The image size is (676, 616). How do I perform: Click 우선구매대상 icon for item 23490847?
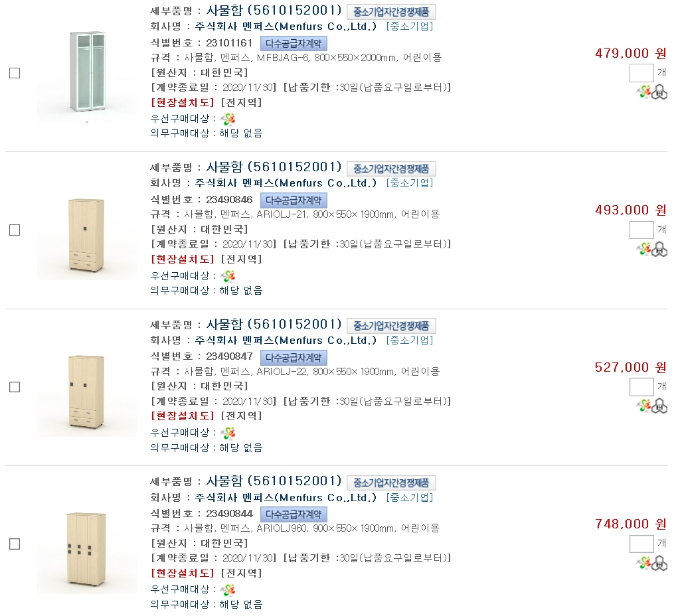228,433
